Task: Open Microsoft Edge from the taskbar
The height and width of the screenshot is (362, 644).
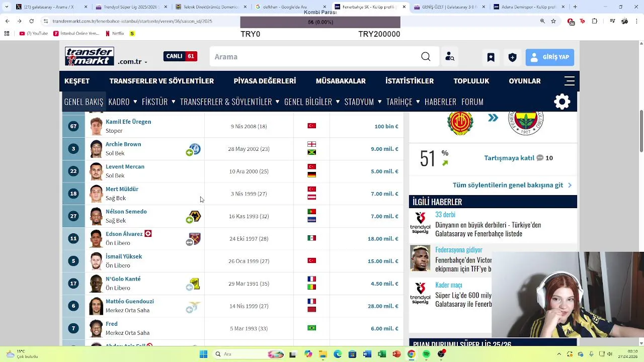Action: 337,354
